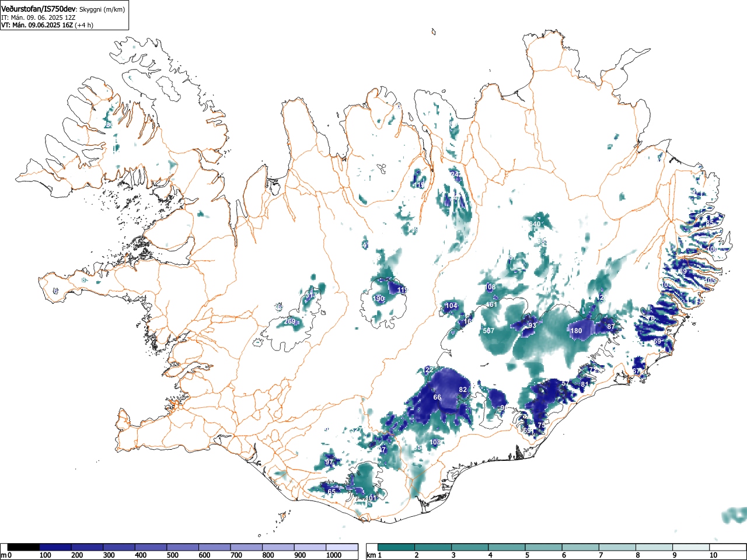Click visibility value 180 on the map
This screenshot has width=747, height=560.
click(x=577, y=331)
